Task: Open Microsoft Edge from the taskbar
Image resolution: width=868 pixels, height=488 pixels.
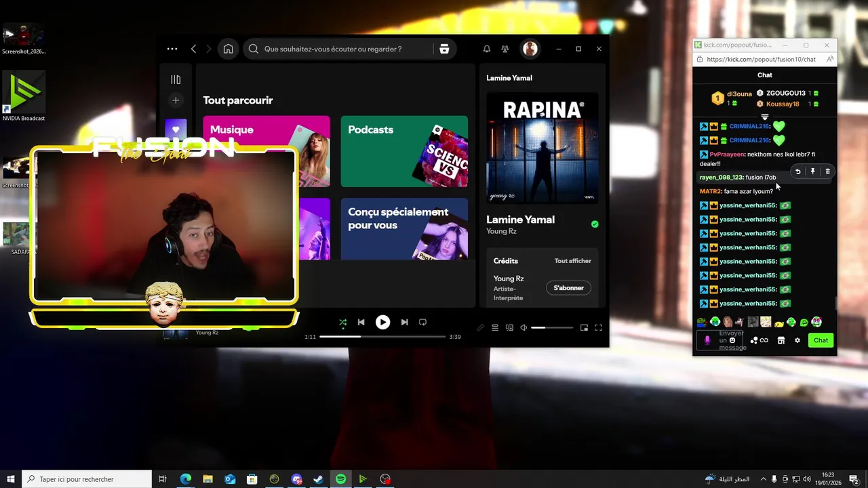Action: pyautogui.click(x=185, y=479)
